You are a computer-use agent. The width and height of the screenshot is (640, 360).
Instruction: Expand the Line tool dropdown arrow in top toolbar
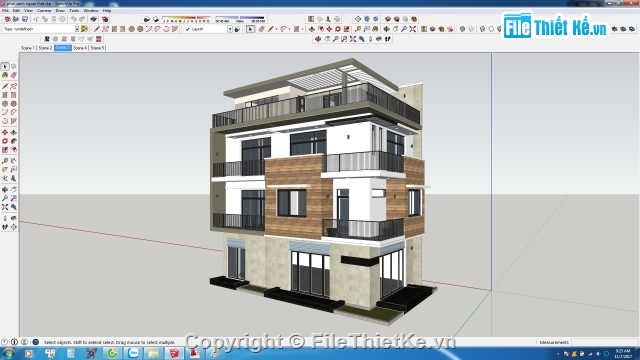276,29
